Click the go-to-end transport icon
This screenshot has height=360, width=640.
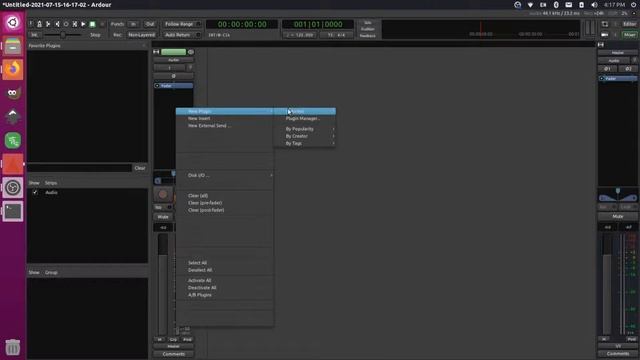click(x=57, y=24)
